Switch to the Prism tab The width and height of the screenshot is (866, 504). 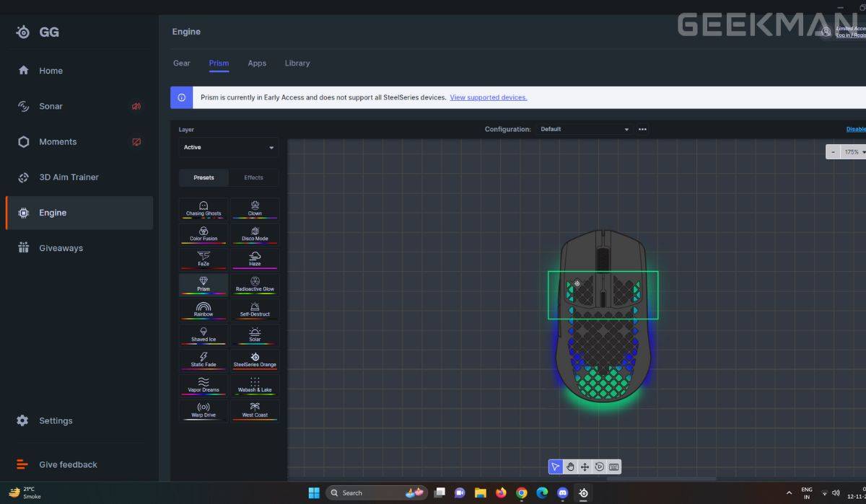pos(219,63)
